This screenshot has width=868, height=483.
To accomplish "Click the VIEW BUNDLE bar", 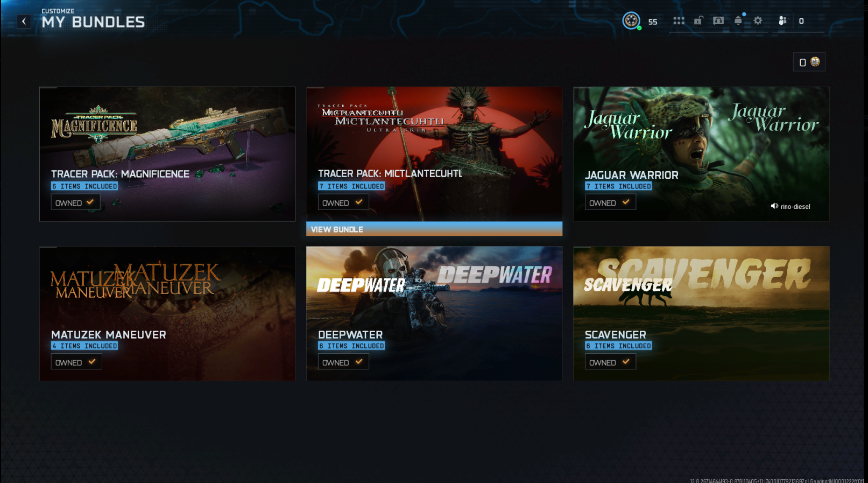I will coord(434,229).
